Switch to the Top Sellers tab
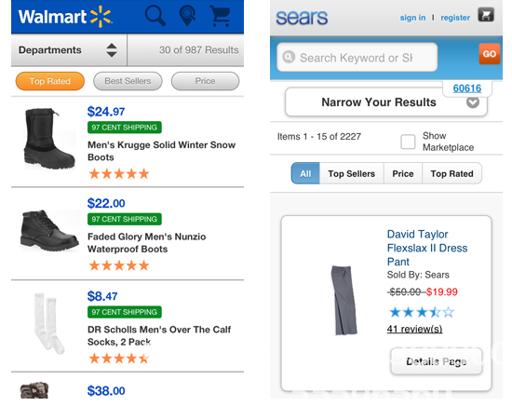This screenshot has width=512, height=420. [351, 173]
